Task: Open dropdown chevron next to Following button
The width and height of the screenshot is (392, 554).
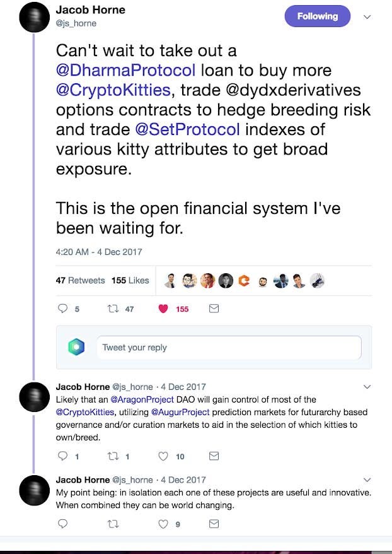Action: pyautogui.click(x=367, y=16)
